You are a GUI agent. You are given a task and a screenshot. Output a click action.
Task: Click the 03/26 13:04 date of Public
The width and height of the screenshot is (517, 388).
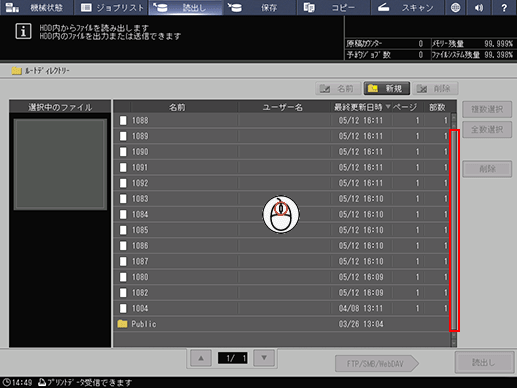pyautogui.click(x=361, y=324)
